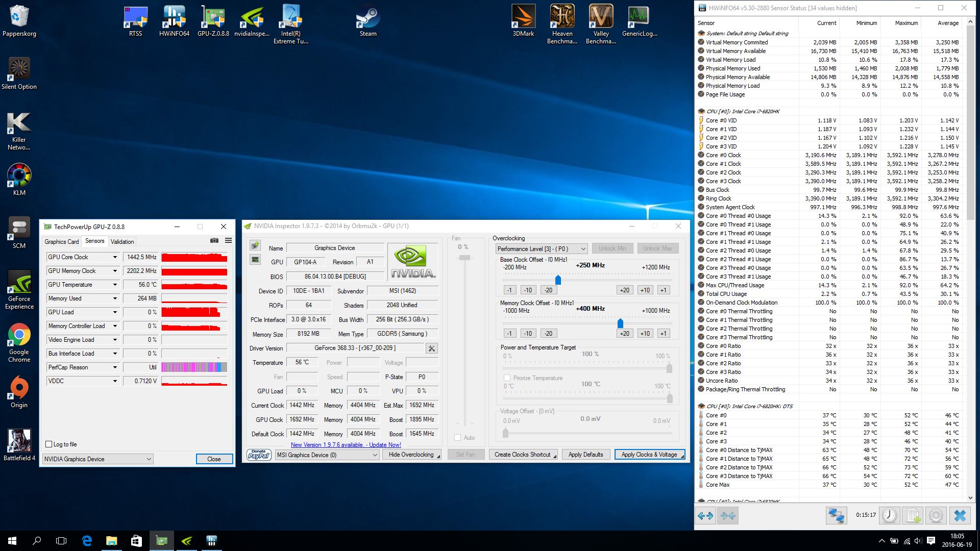980x551 pixels.
Task: Click the HWiNFO expand columns arrows icon
Action: coord(705,516)
